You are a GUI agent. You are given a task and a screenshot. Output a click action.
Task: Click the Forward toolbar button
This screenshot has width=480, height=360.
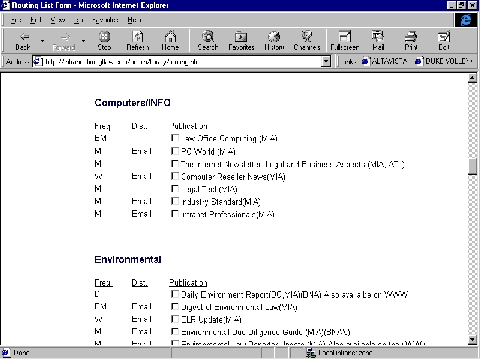[x=64, y=41]
